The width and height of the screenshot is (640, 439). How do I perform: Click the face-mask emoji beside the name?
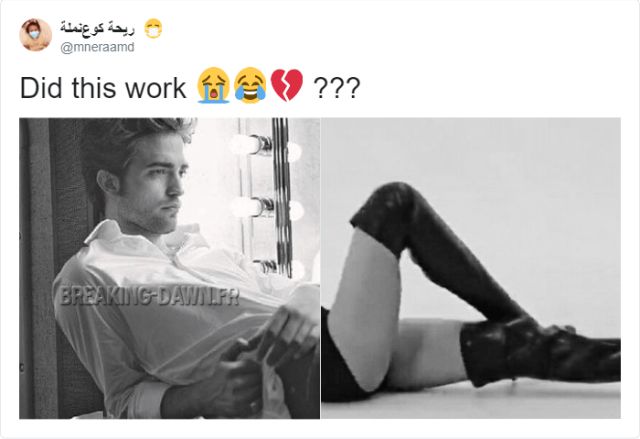[x=153, y=29]
